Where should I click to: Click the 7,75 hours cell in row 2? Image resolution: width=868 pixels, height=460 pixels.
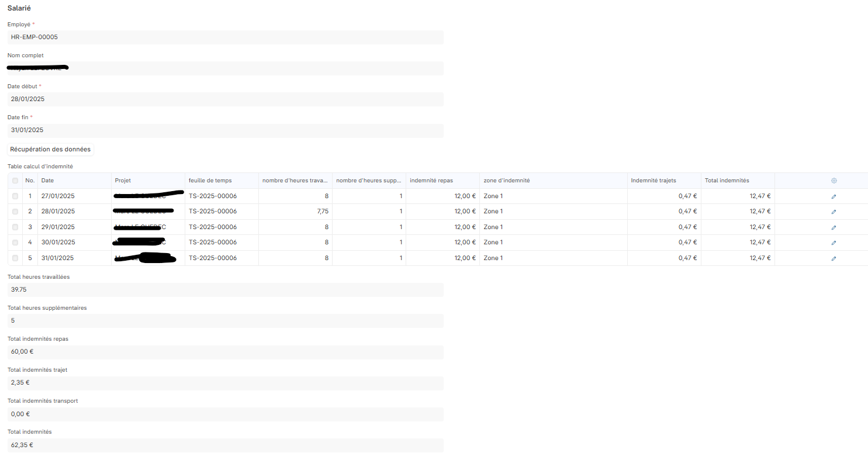point(295,212)
